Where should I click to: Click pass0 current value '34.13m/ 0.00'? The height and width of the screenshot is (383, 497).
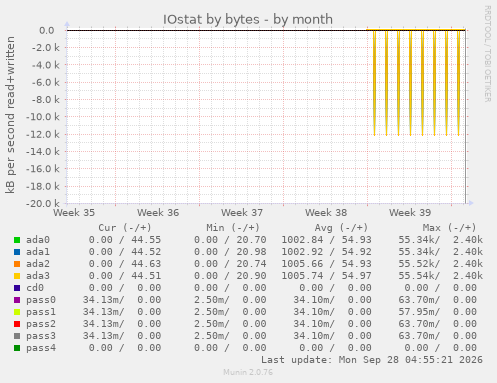[122, 300]
